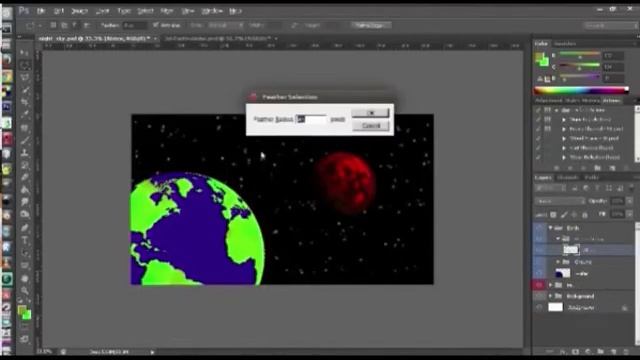
Task: Expand the Background layer group
Action: coord(551,296)
